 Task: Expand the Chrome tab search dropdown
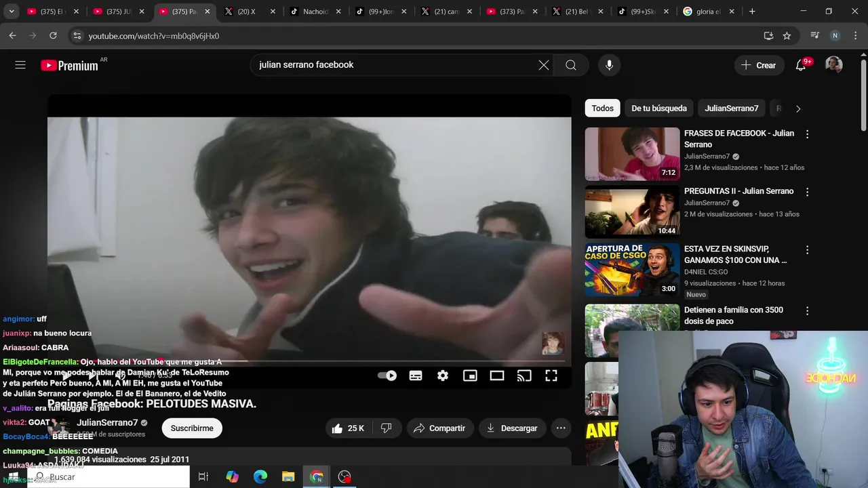12,12
